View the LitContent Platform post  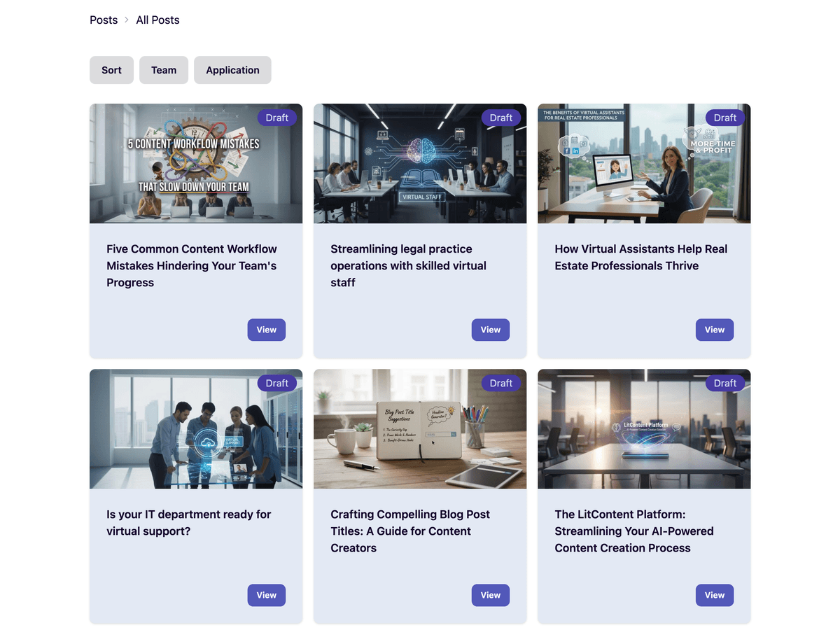[714, 595]
